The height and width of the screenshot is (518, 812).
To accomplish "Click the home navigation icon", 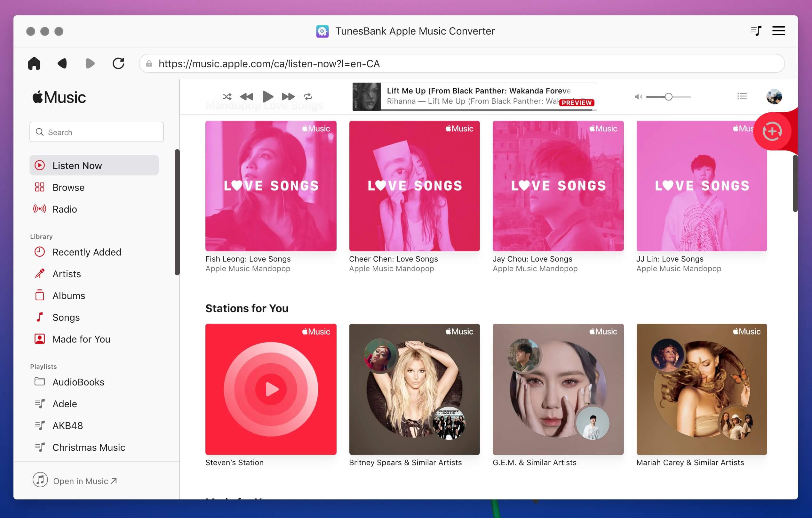I will pyautogui.click(x=34, y=63).
